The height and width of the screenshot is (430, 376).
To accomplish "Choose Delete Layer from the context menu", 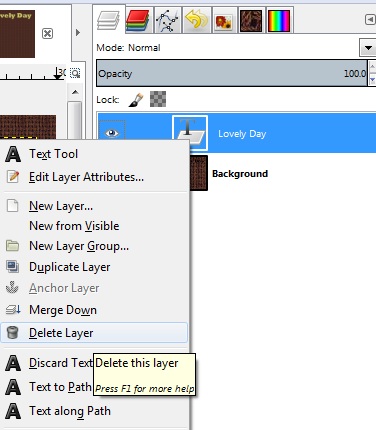I will (94, 333).
